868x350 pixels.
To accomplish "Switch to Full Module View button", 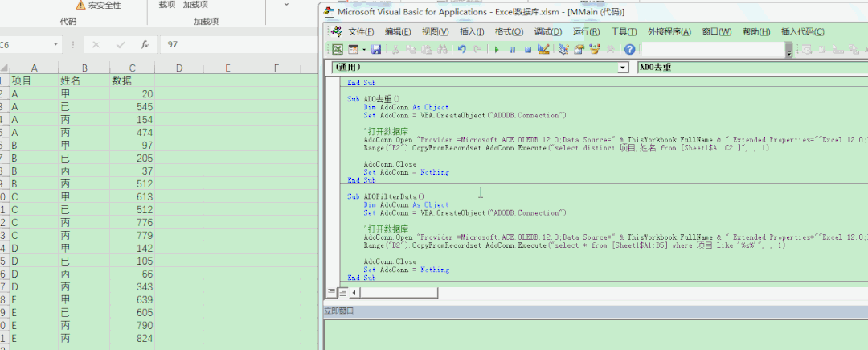I will pyautogui.click(x=342, y=291).
